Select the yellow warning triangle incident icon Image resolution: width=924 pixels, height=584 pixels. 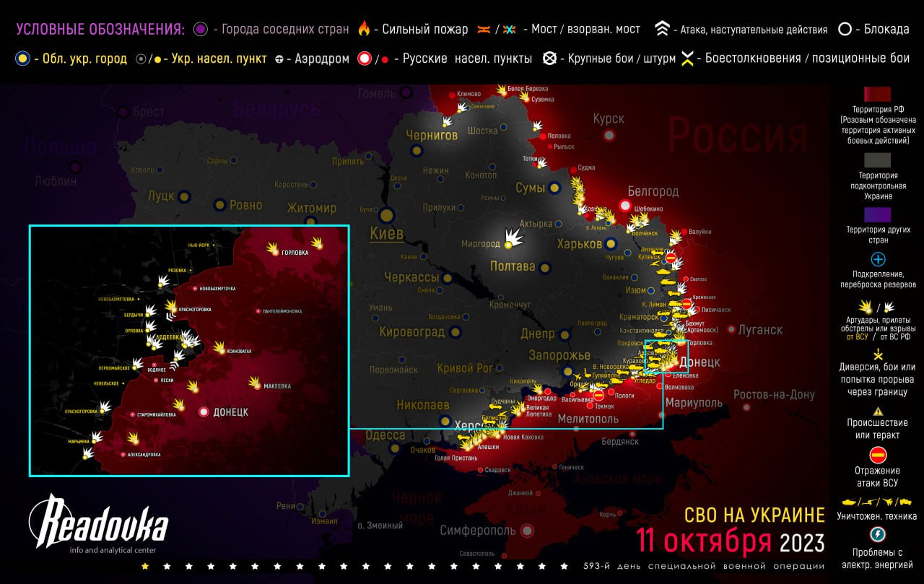click(878, 411)
